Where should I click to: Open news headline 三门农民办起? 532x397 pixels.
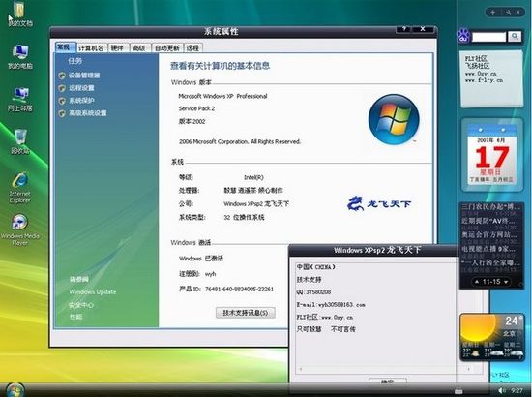click(x=490, y=206)
